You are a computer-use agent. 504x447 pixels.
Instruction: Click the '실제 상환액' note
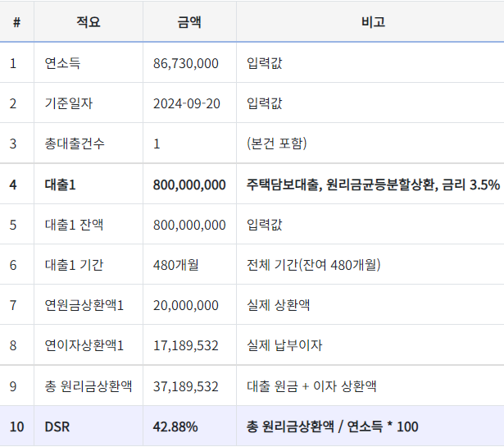(x=278, y=305)
